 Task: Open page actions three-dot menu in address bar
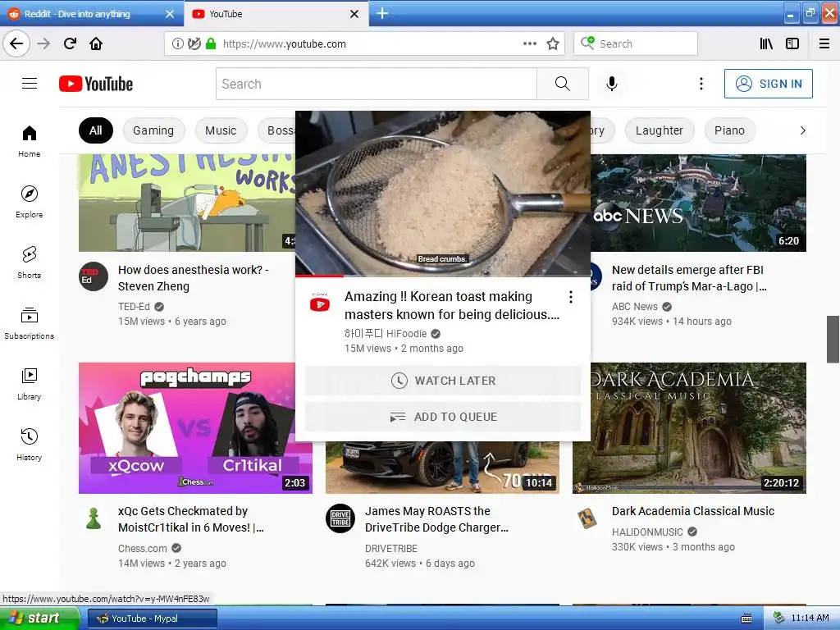(529, 44)
